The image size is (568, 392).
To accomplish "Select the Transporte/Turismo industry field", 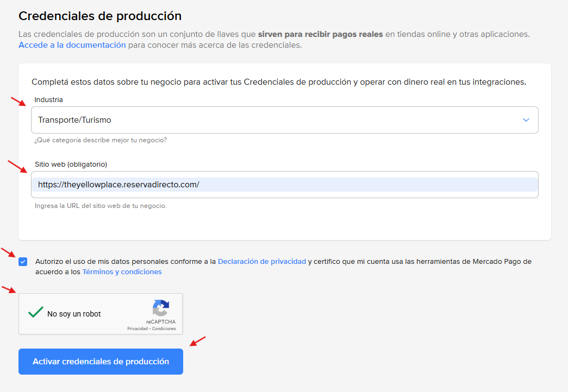I will pyautogui.click(x=272, y=120).
